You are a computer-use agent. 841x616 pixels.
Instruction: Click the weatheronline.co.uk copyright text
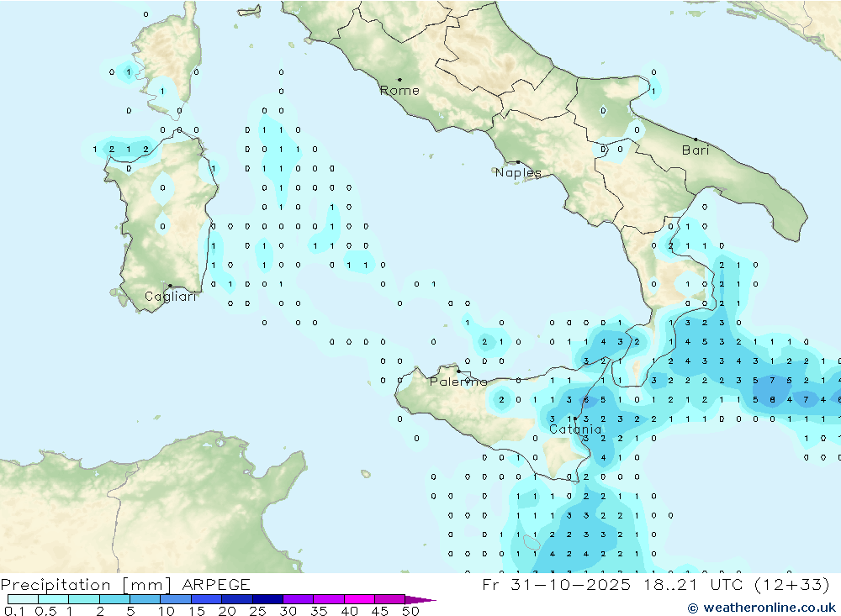tap(762, 608)
